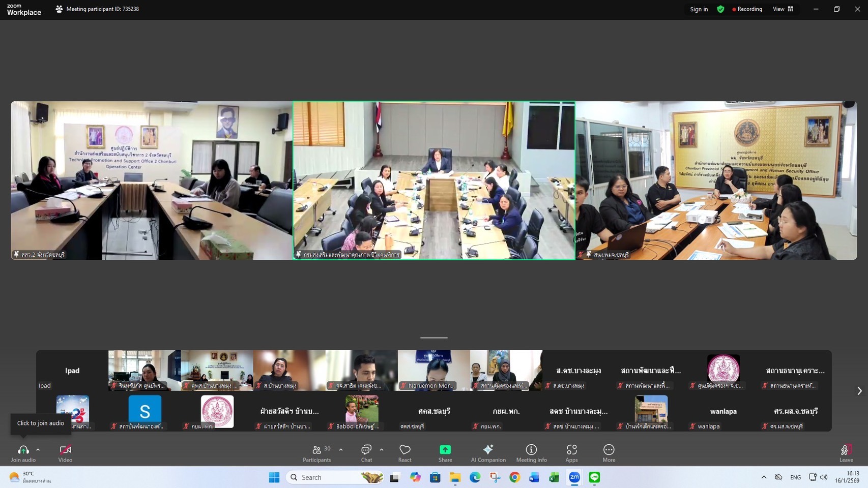Open the Apps icon in toolbar
Screen dimensions: 868x488
click(x=571, y=453)
